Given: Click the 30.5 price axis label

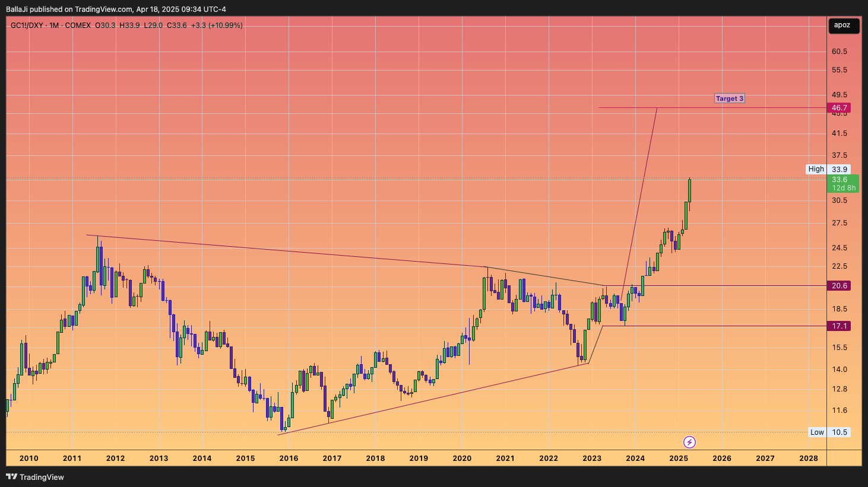Looking at the screenshot, I should [839, 200].
